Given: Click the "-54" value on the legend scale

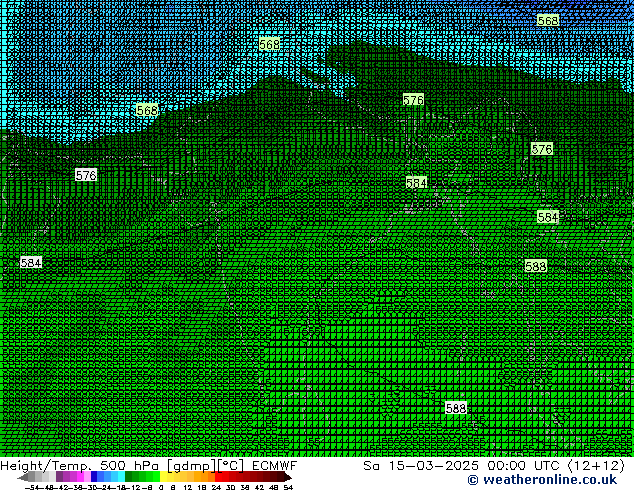Looking at the screenshot, I should pos(32,487).
